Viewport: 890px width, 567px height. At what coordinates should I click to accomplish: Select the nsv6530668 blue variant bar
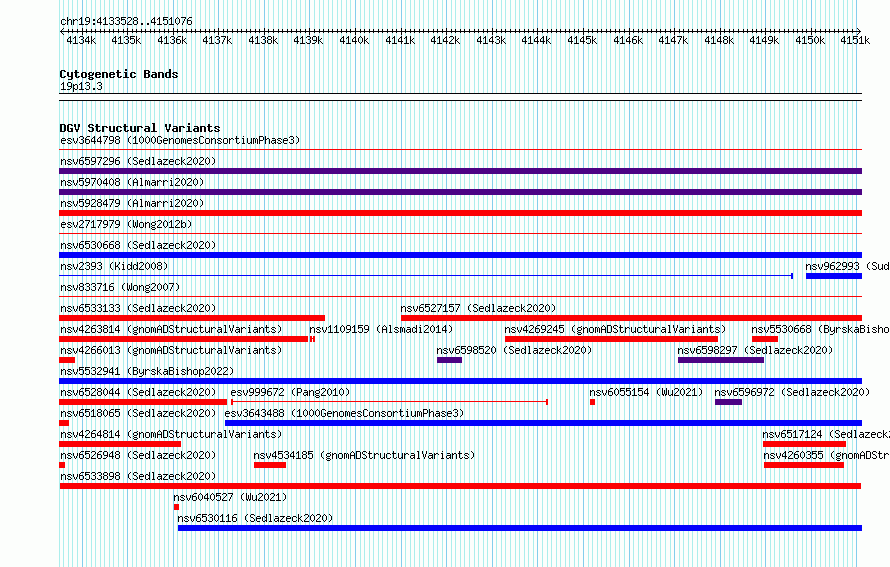(x=460, y=255)
